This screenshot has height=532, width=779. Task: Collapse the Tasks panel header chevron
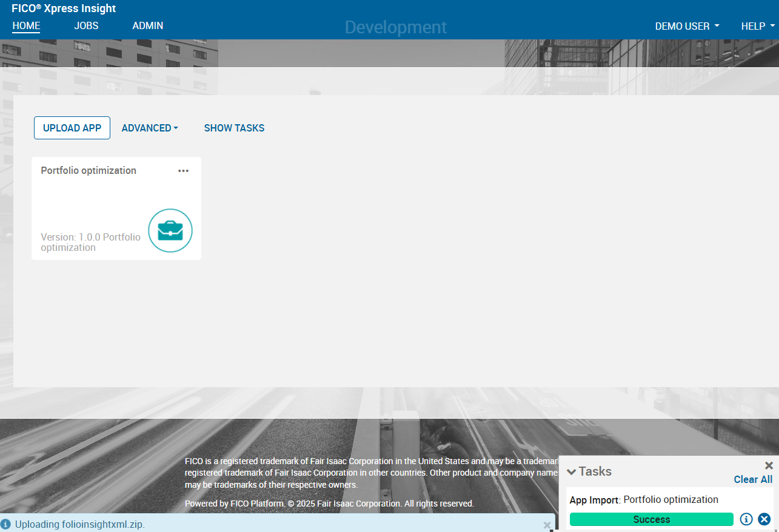(x=570, y=471)
